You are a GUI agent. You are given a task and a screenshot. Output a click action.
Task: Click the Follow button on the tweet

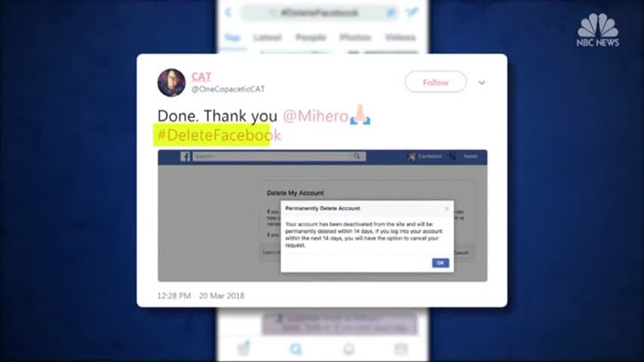435,82
